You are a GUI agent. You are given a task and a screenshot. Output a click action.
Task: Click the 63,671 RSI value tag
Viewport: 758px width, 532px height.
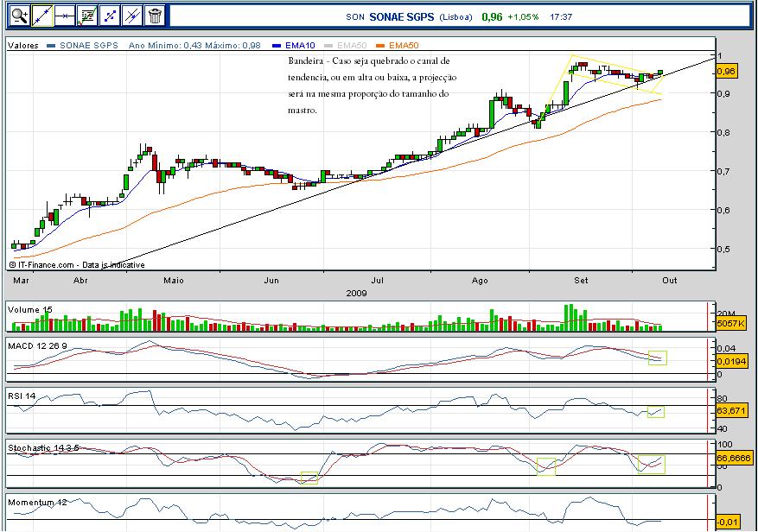[x=730, y=411]
